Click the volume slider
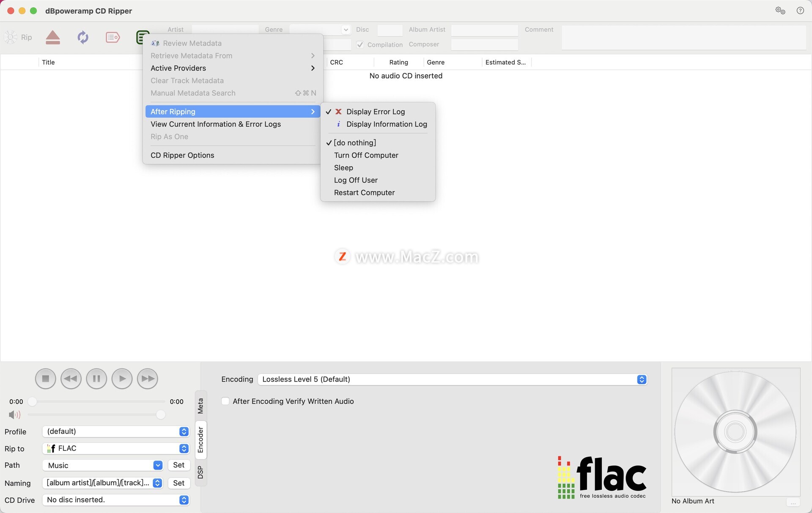 (96, 415)
